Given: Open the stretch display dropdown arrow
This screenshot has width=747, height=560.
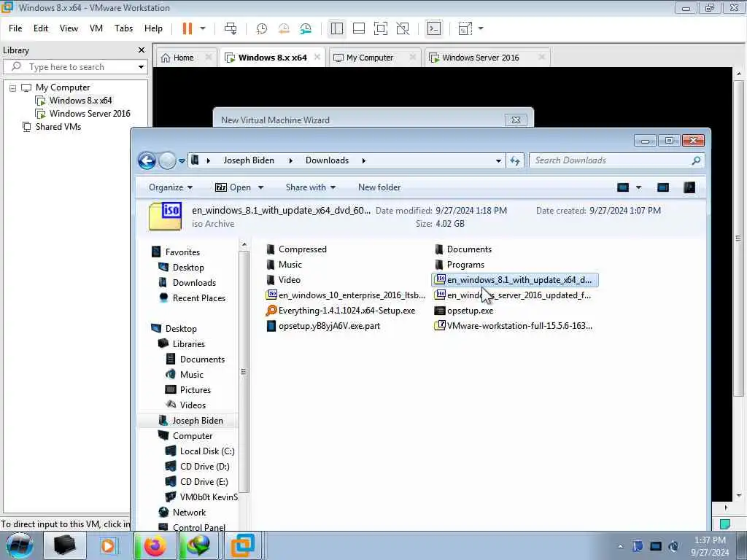Looking at the screenshot, I should (481, 28).
